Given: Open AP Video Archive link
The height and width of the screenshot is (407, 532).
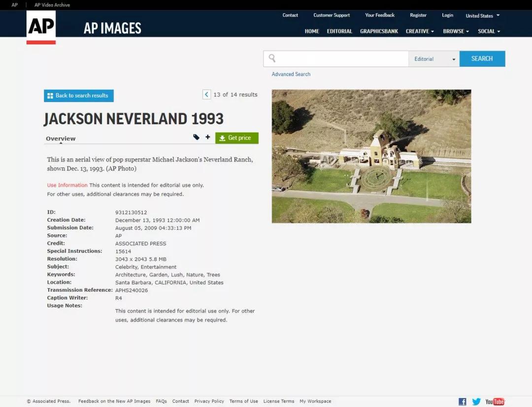Looking at the screenshot, I should tap(52, 5).
